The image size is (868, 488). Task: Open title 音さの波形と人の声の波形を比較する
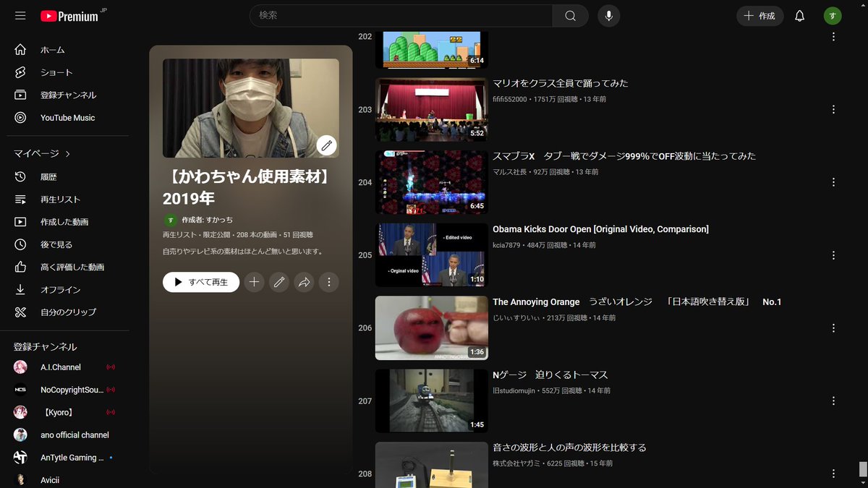point(569,448)
